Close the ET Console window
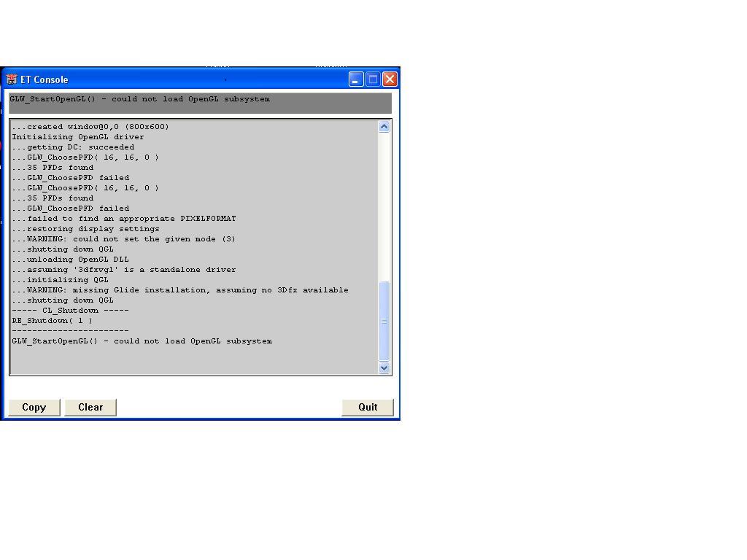 [390, 79]
